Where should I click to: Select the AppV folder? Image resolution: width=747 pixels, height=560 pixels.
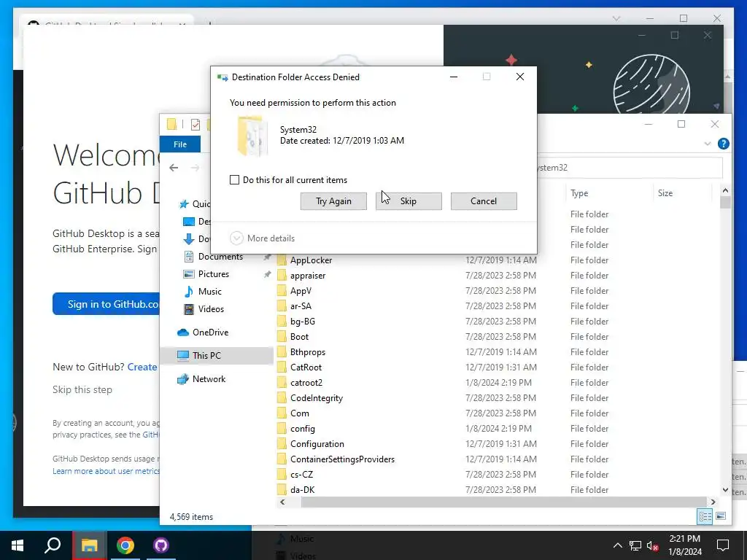pyautogui.click(x=301, y=291)
